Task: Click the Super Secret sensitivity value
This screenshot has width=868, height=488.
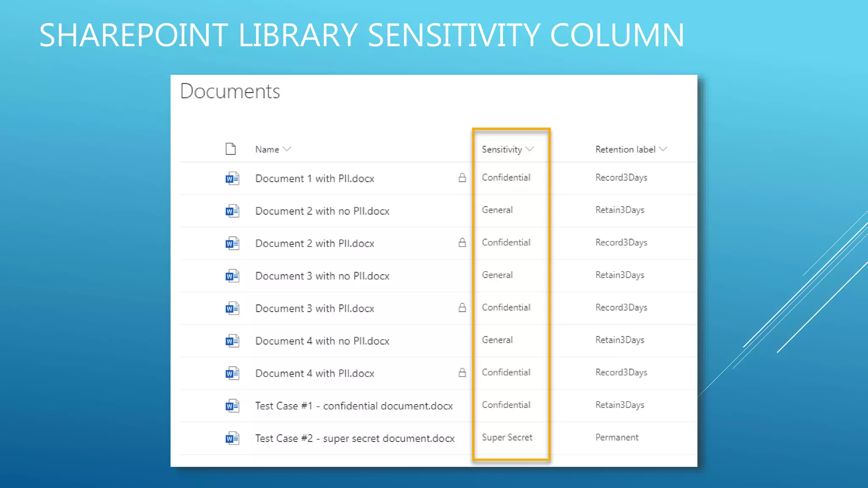Action: [x=507, y=438]
